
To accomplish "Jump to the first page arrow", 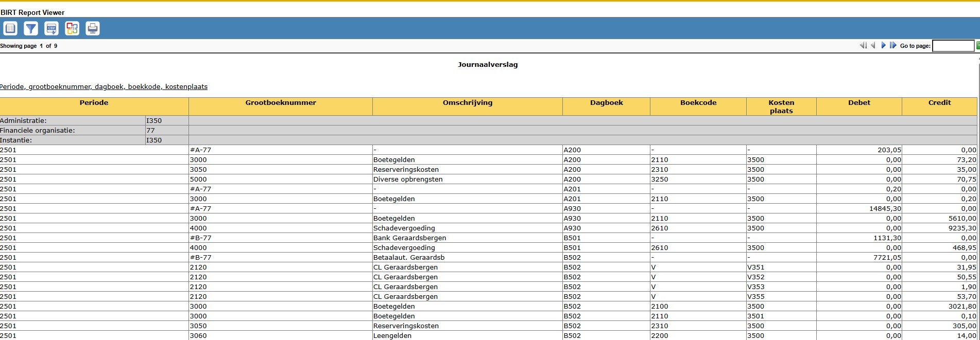I will (863, 45).
